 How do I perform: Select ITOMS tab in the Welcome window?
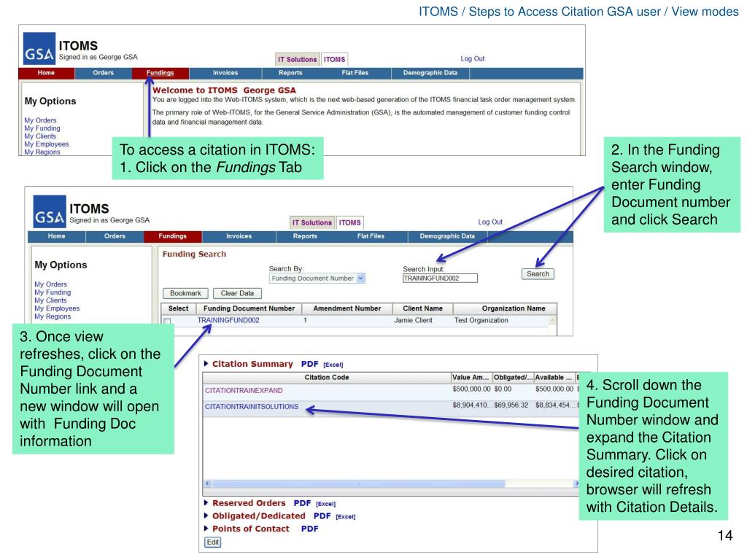[x=334, y=60]
